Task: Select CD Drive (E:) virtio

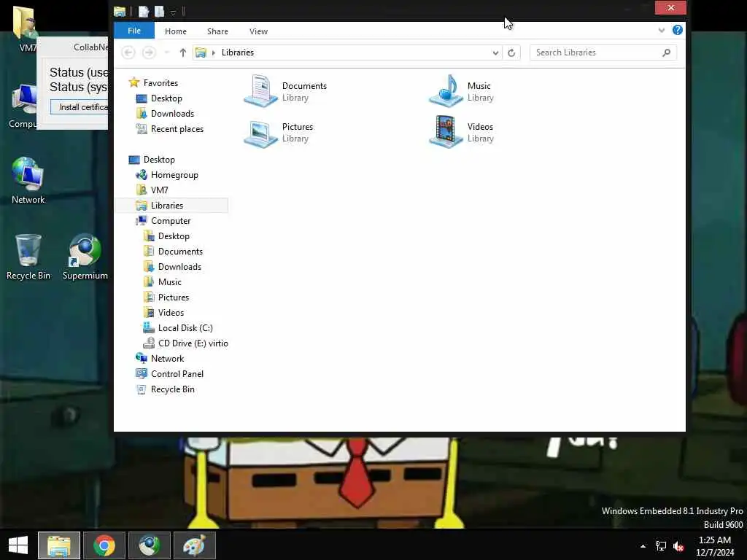Action: coord(193,343)
